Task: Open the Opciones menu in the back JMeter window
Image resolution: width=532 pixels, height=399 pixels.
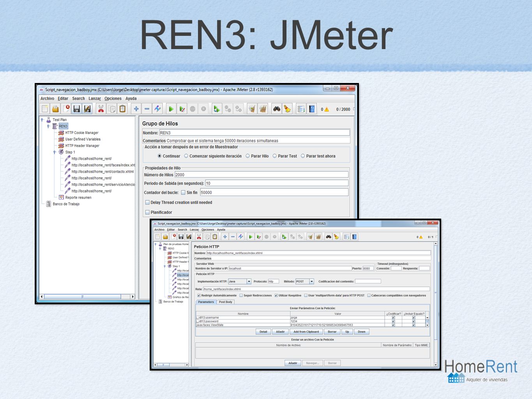Action: [113, 99]
